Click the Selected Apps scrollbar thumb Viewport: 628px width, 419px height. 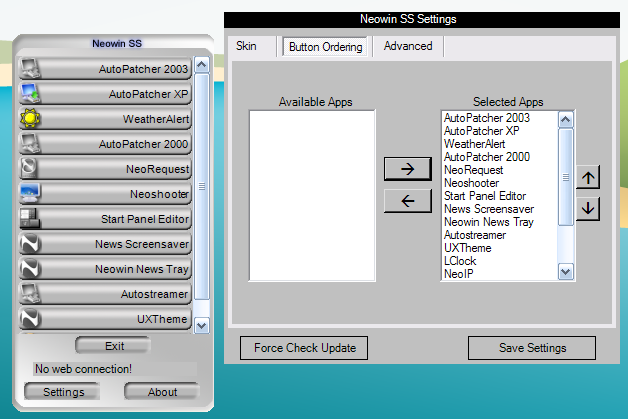pos(566,177)
